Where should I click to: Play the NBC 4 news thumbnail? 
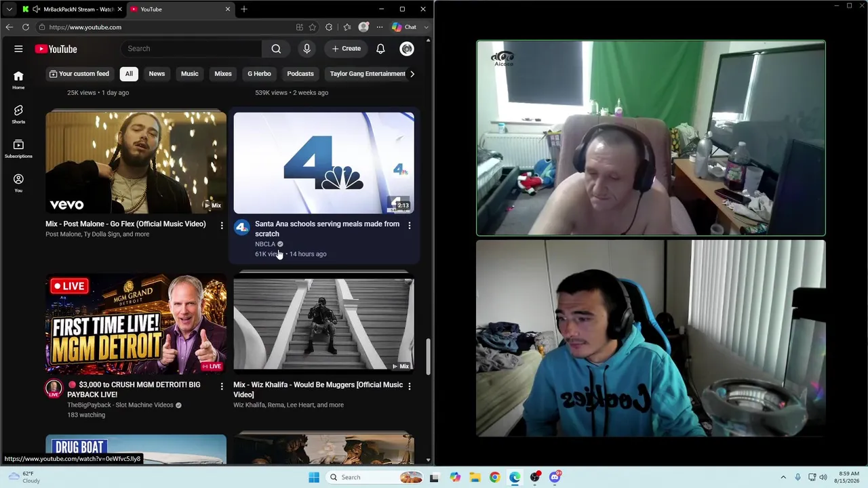(x=324, y=163)
